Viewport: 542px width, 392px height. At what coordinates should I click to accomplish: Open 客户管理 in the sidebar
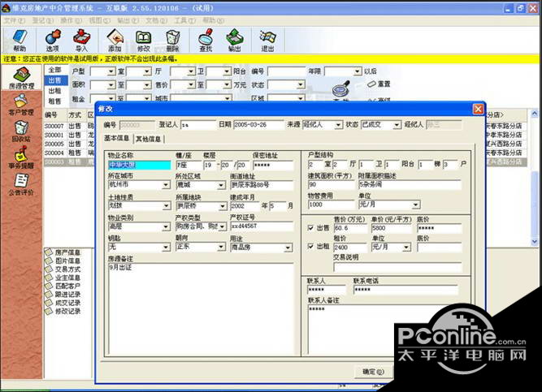(21, 105)
